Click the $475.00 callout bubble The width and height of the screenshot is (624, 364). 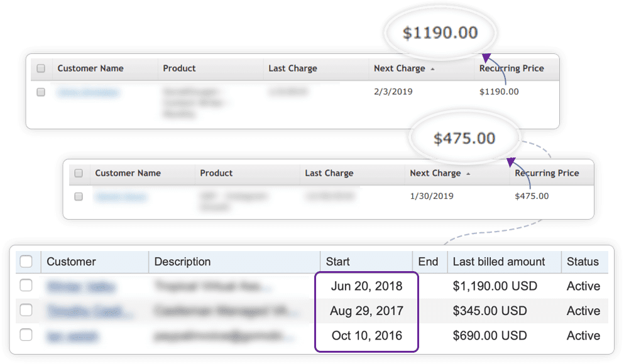click(x=466, y=139)
